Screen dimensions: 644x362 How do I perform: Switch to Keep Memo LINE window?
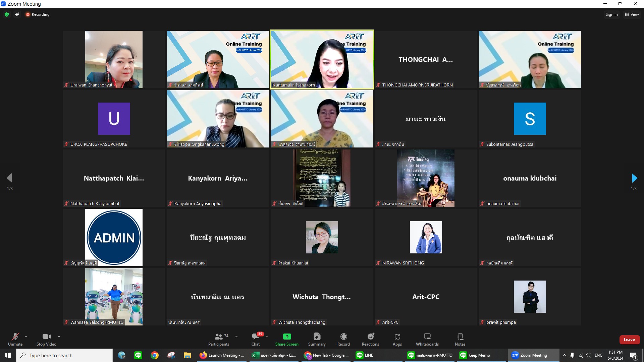click(x=481, y=355)
